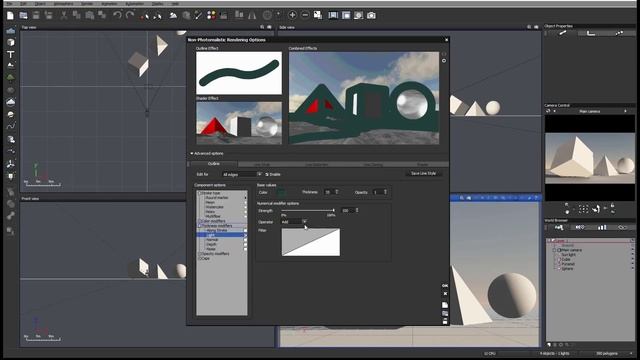
Task: Click the base Color swatch
Action: 282,192
